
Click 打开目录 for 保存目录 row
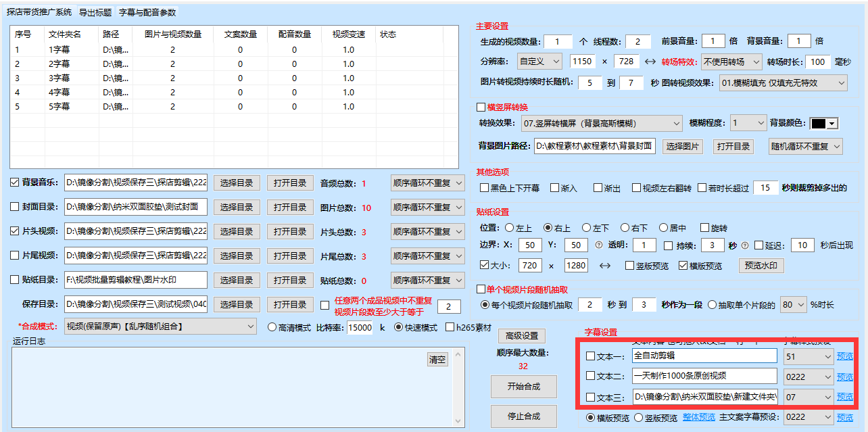tap(290, 304)
